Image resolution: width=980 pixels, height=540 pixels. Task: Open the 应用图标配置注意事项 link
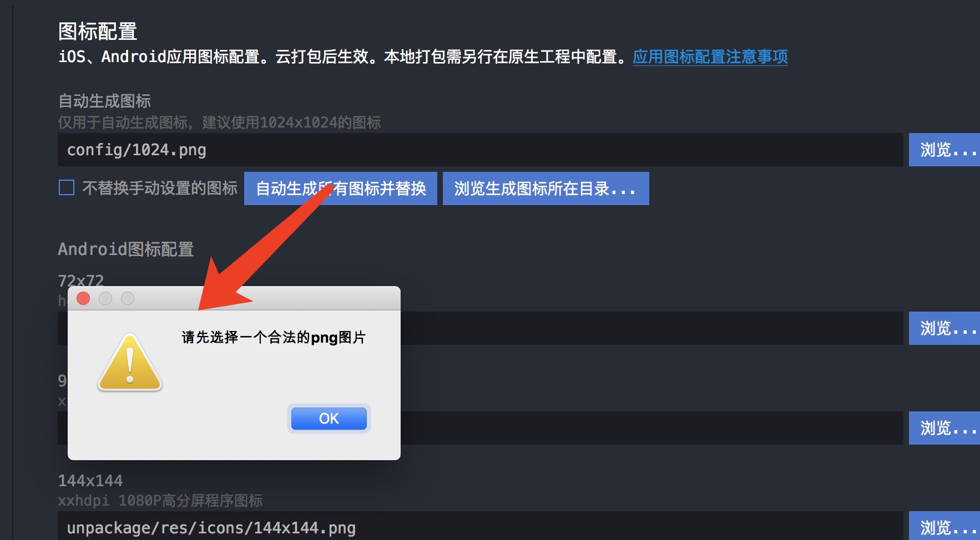[710, 57]
